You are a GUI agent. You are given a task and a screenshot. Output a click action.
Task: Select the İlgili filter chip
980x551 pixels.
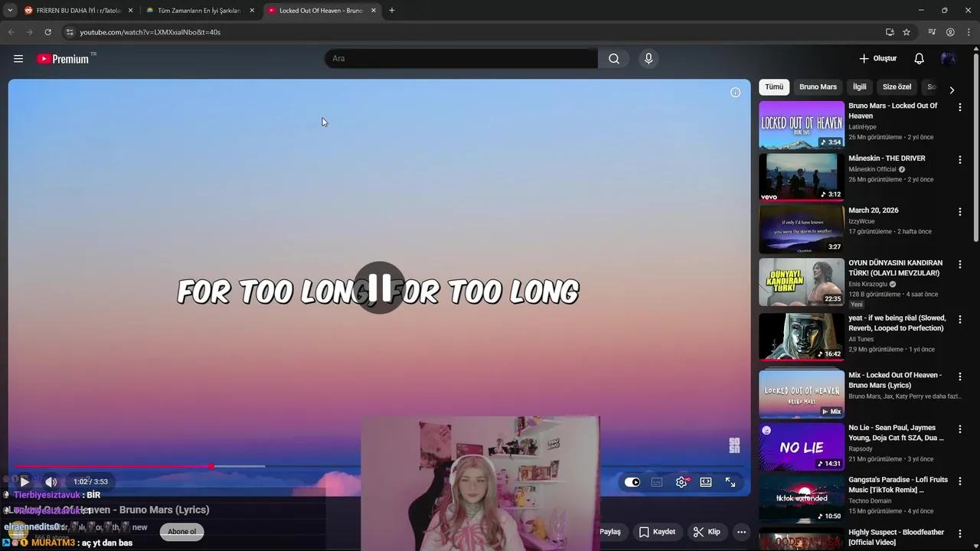click(859, 87)
